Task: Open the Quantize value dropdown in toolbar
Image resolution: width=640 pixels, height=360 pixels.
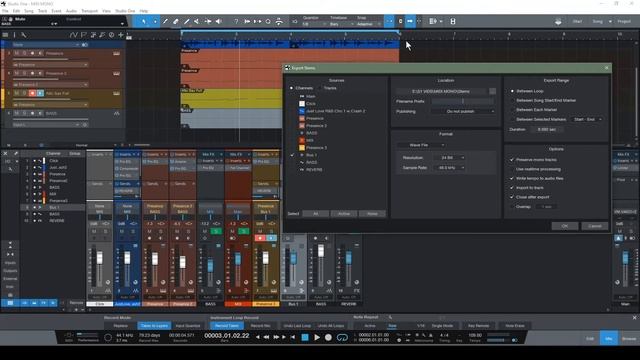Action: (314, 24)
